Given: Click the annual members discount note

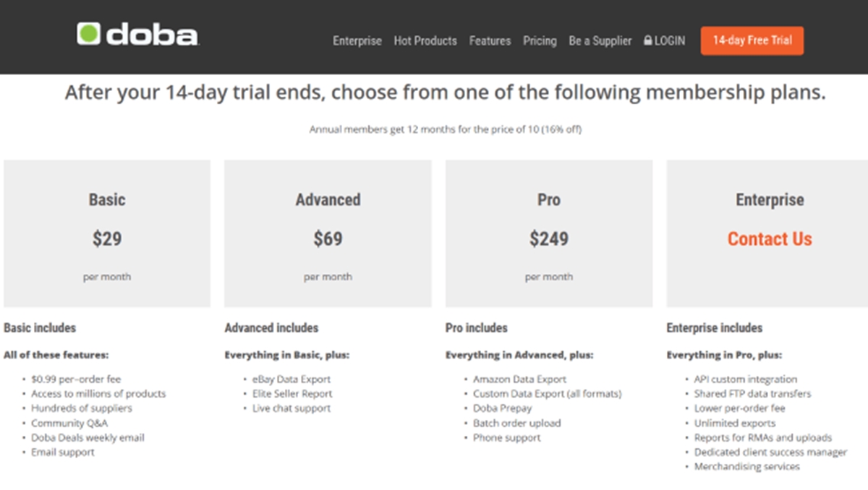Looking at the screenshot, I should point(446,130).
